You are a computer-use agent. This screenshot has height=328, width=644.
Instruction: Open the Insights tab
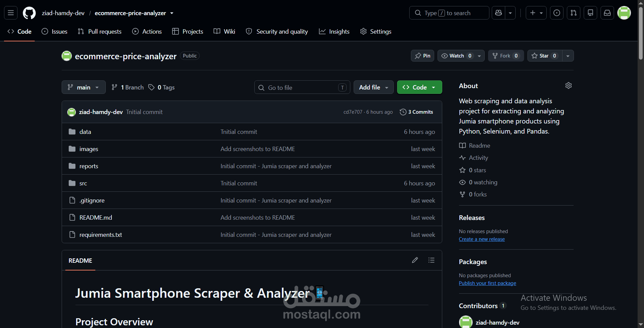(334, 32)
